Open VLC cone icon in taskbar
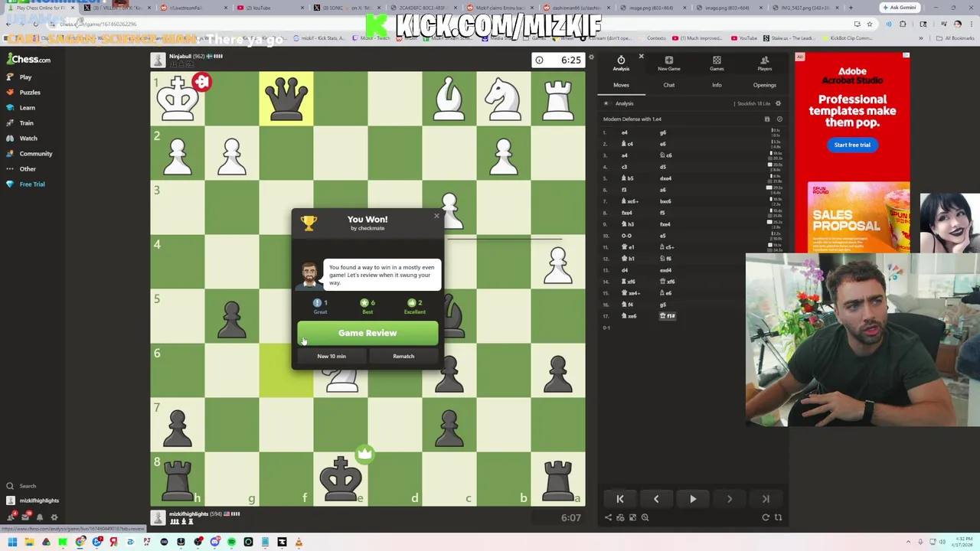The height and width of the screenshot is (551, 980). [x=299, y=543]
